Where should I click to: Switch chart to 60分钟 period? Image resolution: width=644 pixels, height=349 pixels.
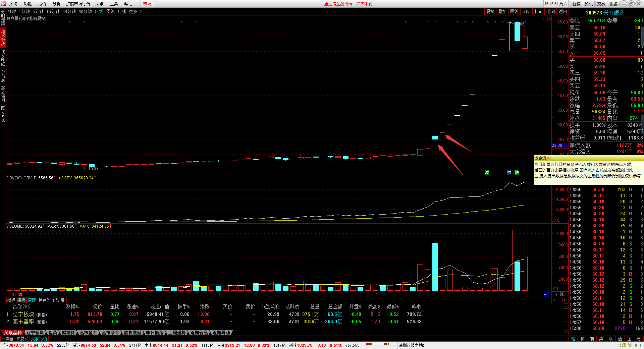pos(85,11)
